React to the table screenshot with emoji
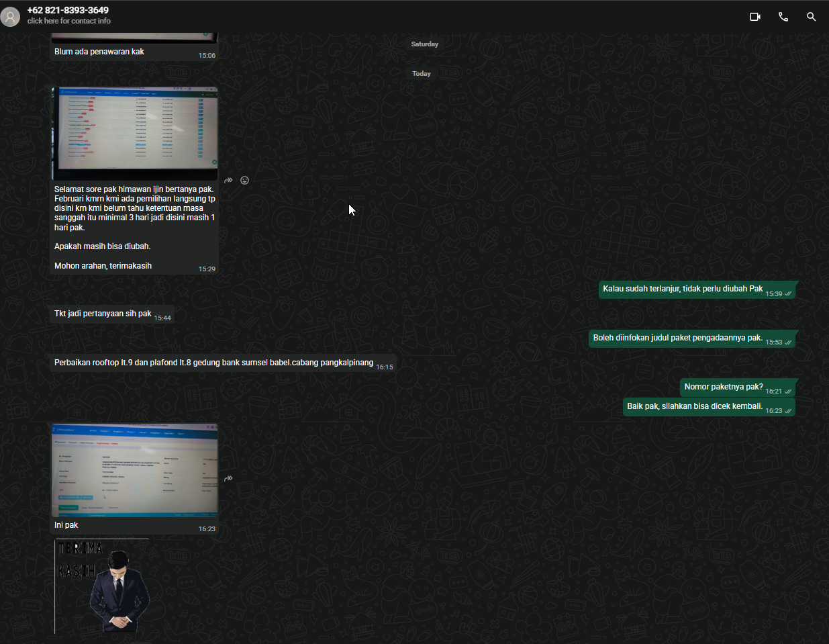This screenshot has height=644, width=829. click(x=245, y=180)
